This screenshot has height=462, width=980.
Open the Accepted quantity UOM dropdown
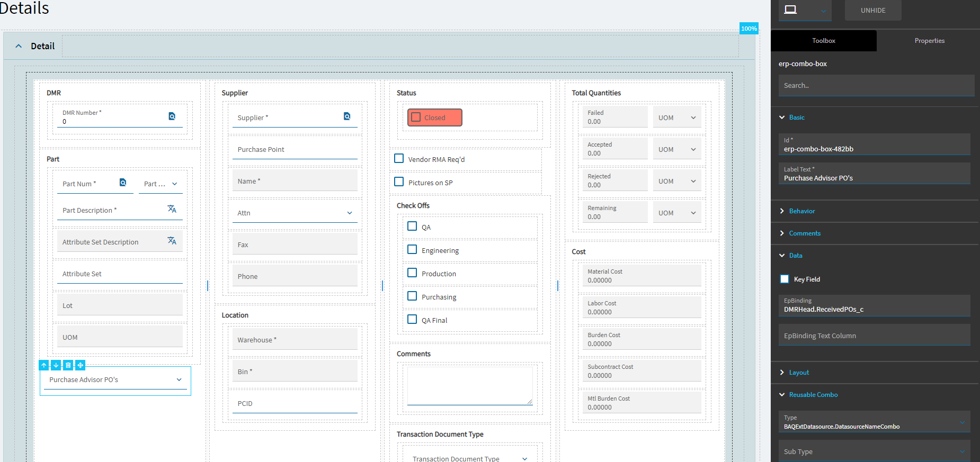click(x=693, y=149)
